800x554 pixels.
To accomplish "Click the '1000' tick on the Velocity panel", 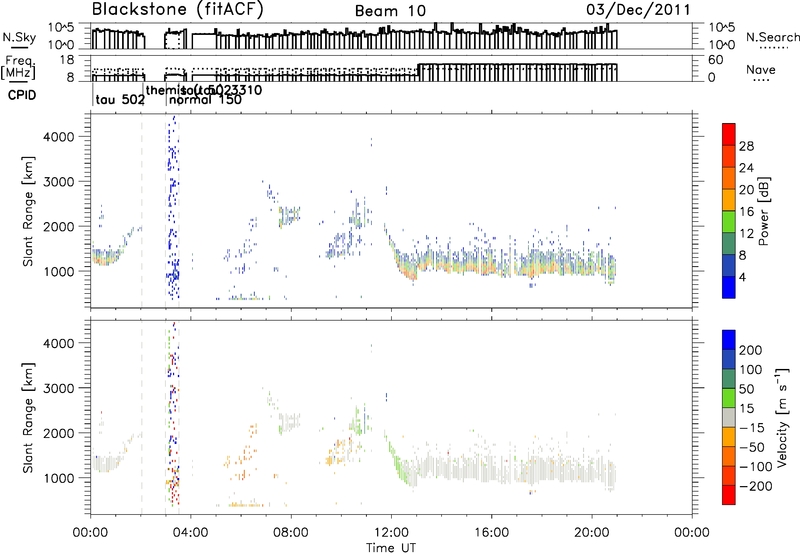I will click(59, 478).
